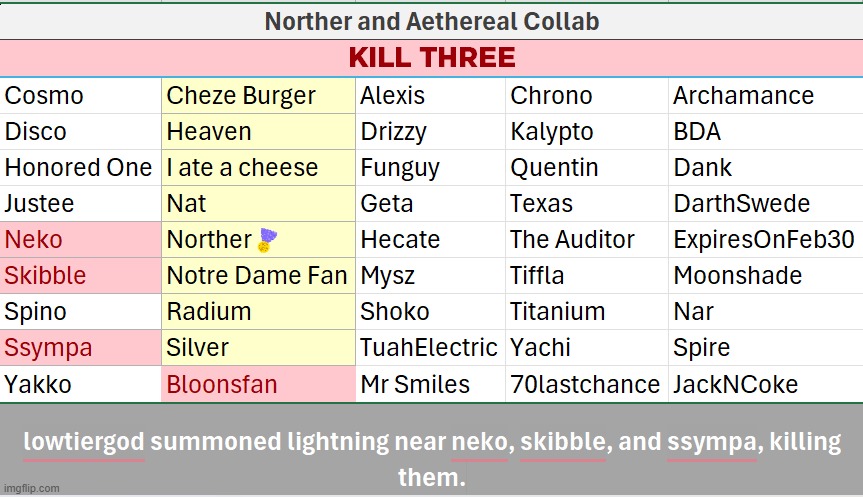The height and width of the screenshot is (497, 863).
Task: Click the underlined lowtiergod name in caption
Action: (x=84, y=442)
